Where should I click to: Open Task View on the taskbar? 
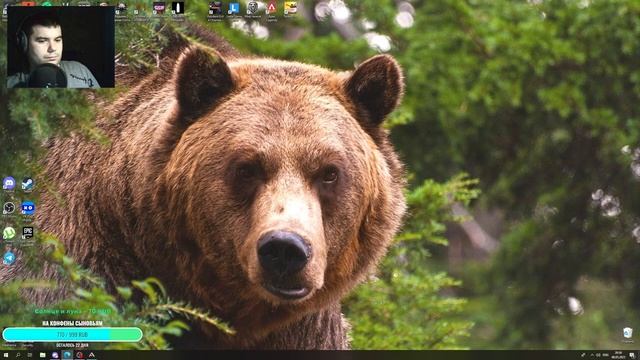pyautogui.click(x=30, y=355)
